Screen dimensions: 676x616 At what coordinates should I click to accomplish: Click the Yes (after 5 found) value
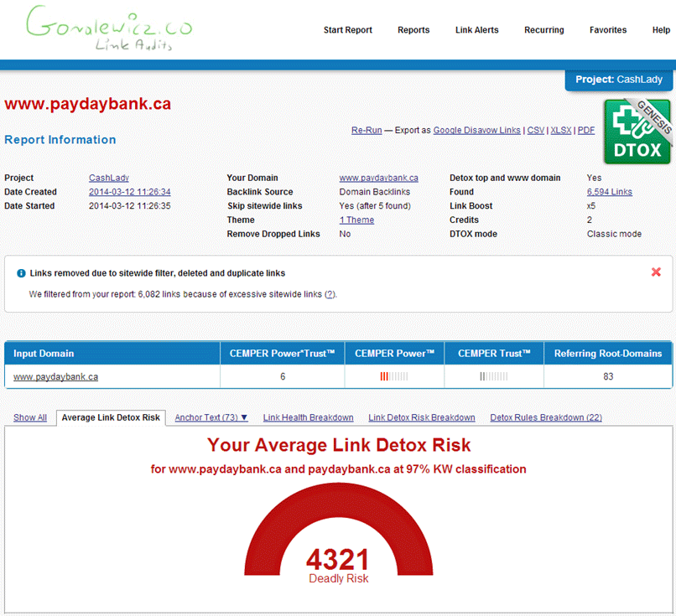(x=375, y=206)
